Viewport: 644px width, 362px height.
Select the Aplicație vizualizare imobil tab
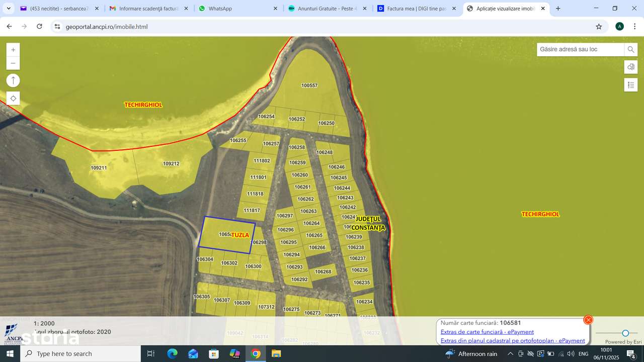tap(506, 9)
